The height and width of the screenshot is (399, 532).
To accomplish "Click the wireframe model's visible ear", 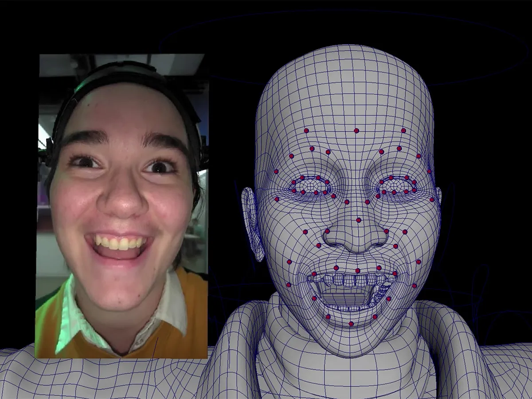I will tap(251, 222).
